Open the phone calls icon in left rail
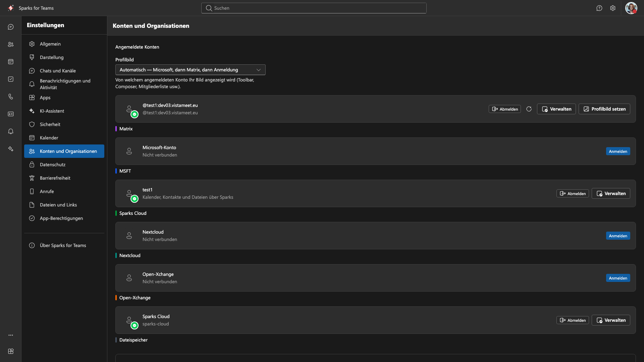Viewport: 644px width, 362px height. click(x=11, y=97)
